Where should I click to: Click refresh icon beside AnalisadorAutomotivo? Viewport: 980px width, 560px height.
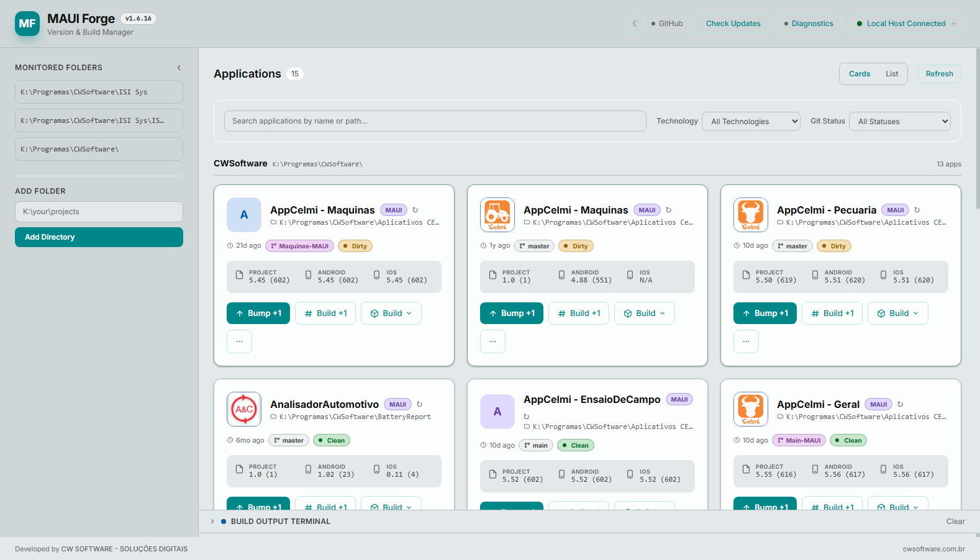(x=420, y=404)
